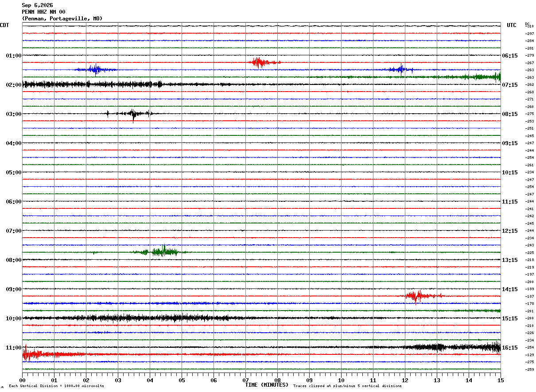This screenshot has width=536, height=392.
Task: Select the 10:00 CDT hour label
Action: coord(14,319)
